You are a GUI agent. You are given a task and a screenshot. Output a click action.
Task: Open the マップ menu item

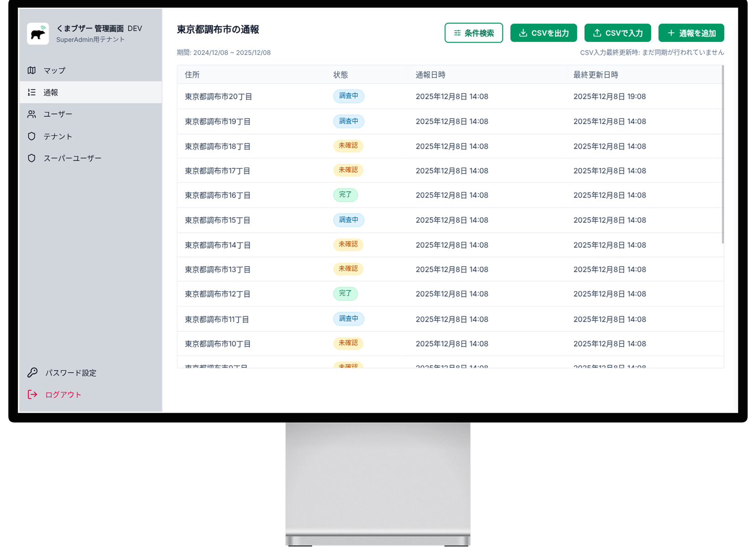(x=54, y=70)
